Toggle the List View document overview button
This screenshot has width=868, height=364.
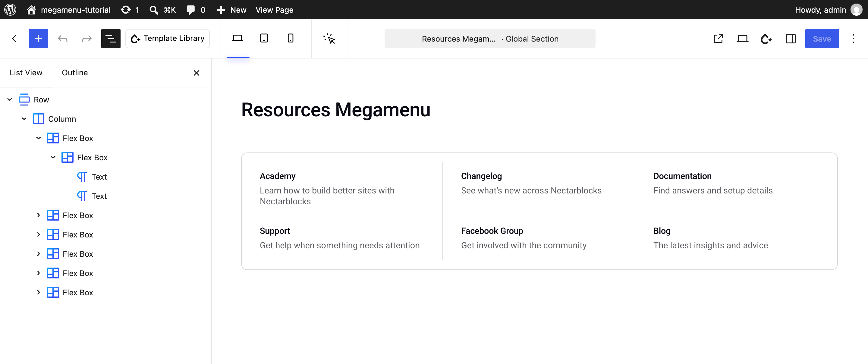tap(111, 39)
